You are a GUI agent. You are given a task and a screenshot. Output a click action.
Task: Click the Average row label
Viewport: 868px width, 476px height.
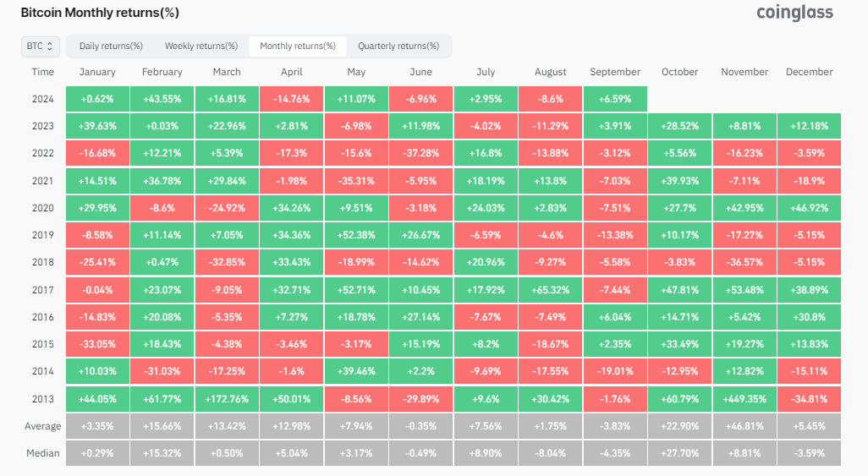point(43,426)
